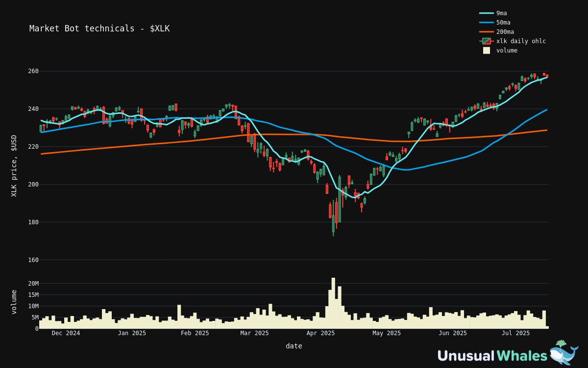Click the 9ma legend entry

pyautogui.click(x=493, y=13)
